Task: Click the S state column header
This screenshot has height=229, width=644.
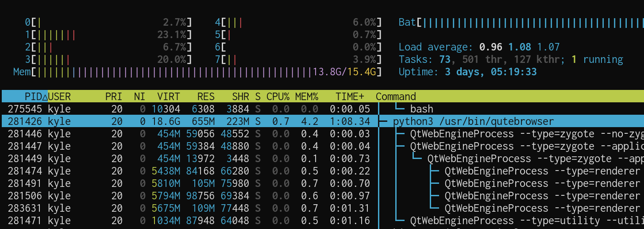Action: (258, 97)
